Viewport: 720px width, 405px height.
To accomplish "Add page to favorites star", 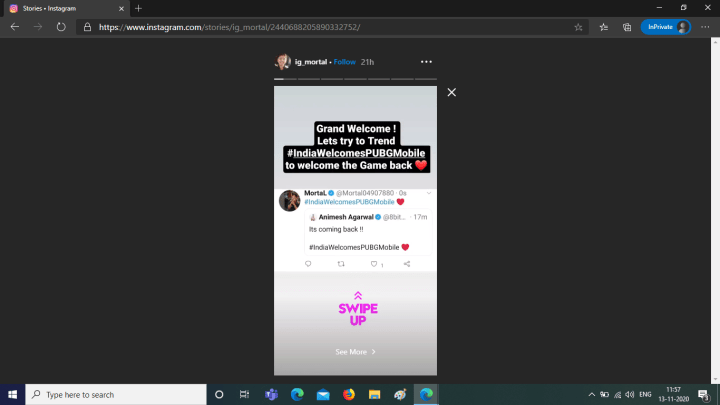I will click(x=578, y=27).
